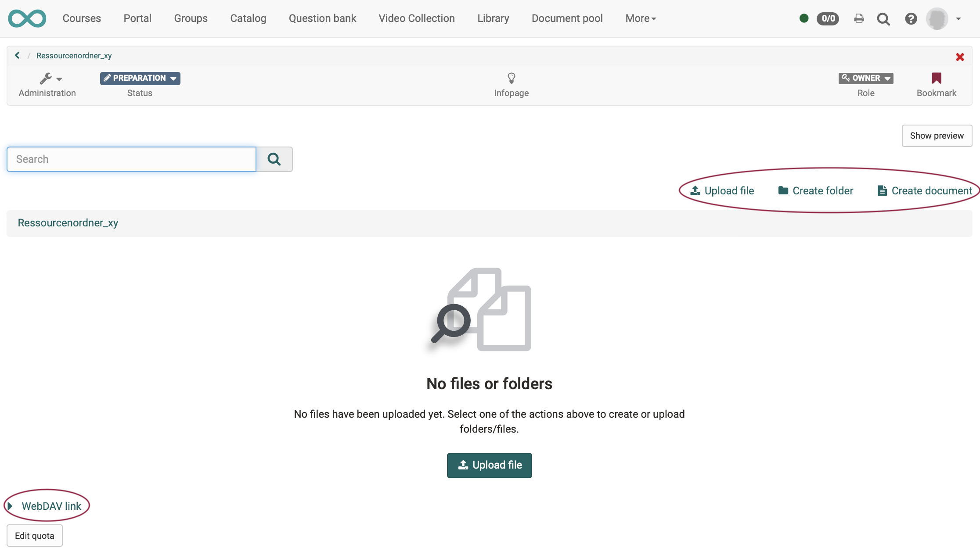Open the Video Collection tab

416,18
